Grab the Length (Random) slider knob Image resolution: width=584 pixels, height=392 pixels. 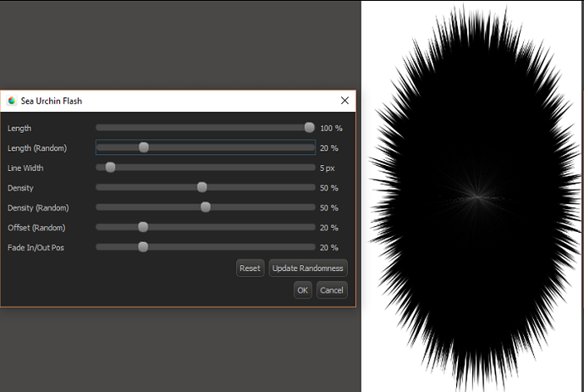(144, 147)
